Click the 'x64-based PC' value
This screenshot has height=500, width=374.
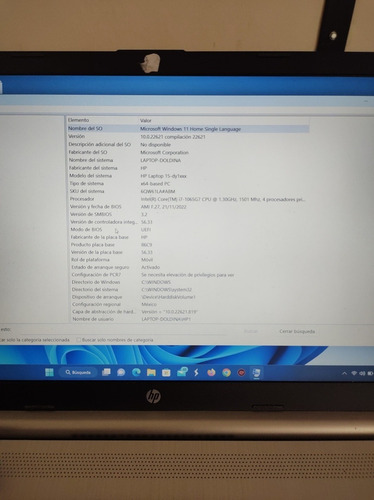tap(155, 184)
